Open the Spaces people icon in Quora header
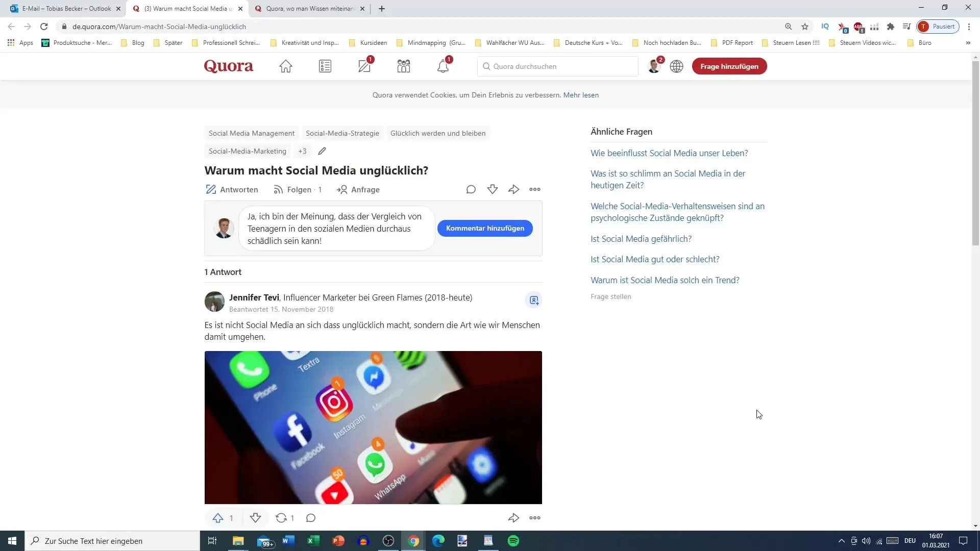This screenshot has height=551, width=980. click(x=404, y=66)
